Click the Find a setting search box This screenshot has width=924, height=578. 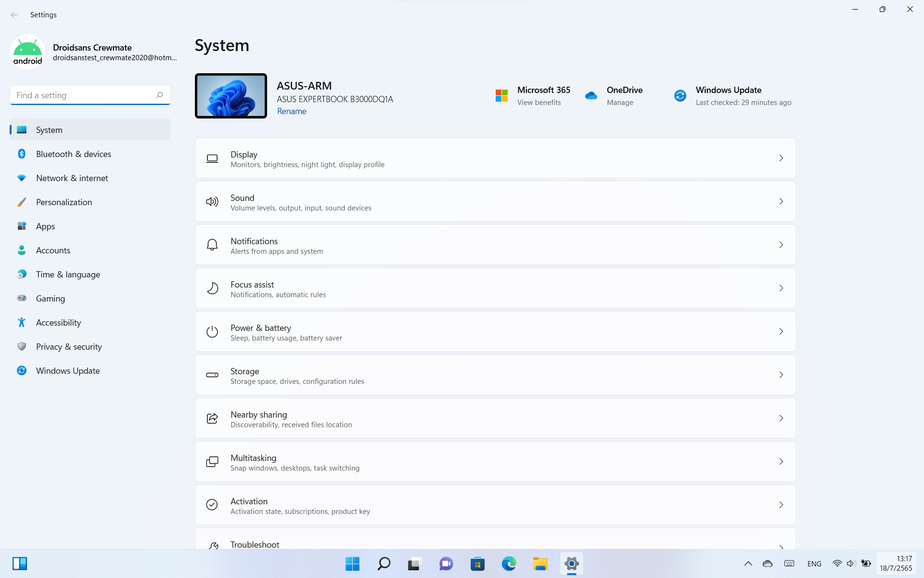click(x=84, y=95)
